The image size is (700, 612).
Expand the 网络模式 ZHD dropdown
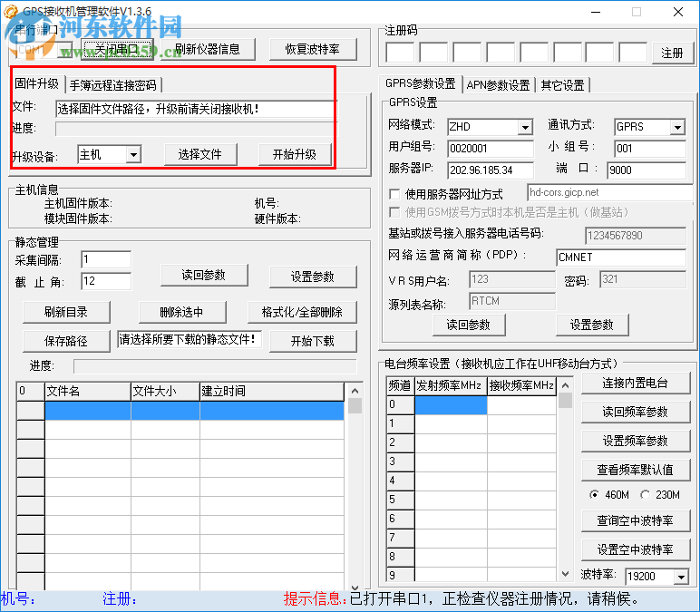(525, 127)
